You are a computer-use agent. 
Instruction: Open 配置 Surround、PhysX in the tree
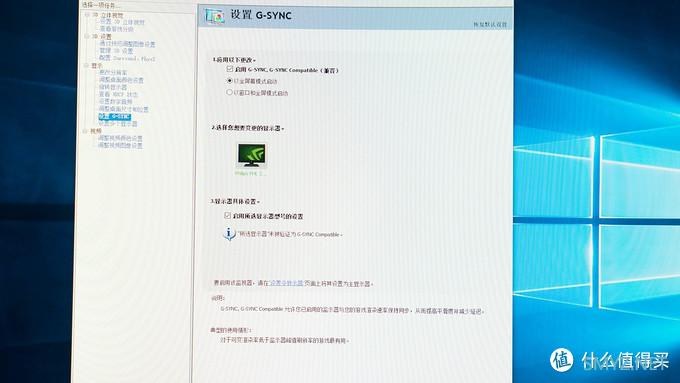click(x=127, y=58)
